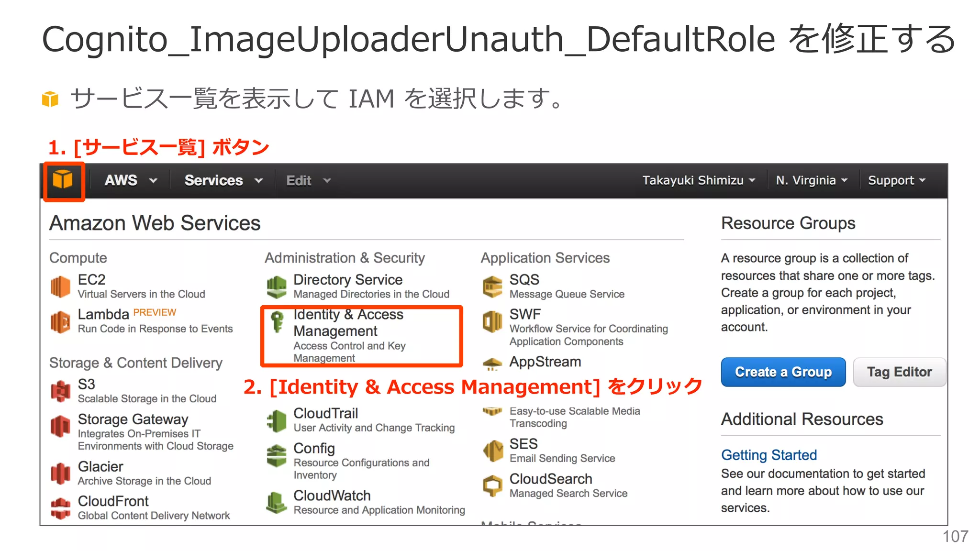Click 'Run Code in Response to Events' text
Viewport: 980px width, 551px height.
click(x=156, y=329)
